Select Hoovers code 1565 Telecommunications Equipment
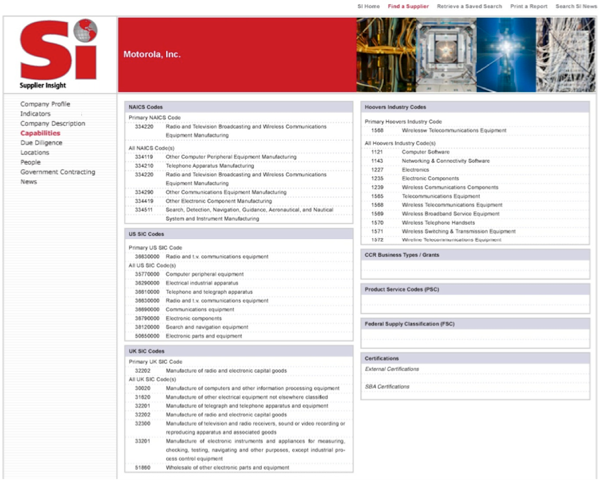 [475, 196]
